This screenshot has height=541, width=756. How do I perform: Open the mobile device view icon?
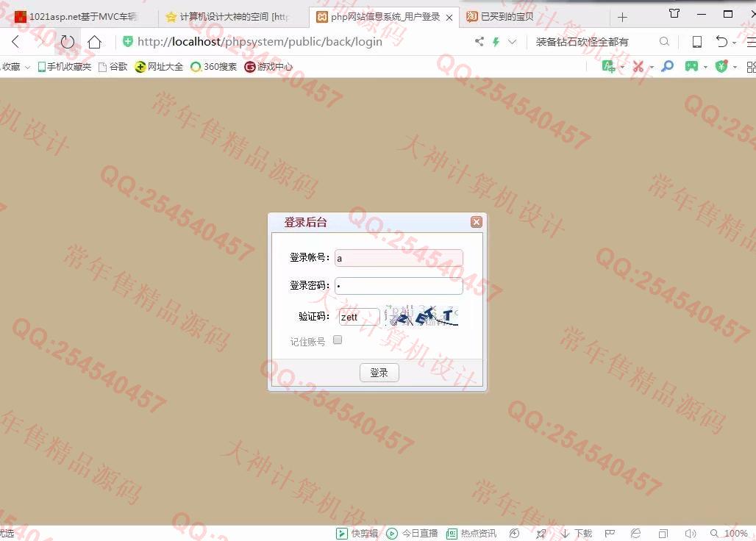click(696, 42)
